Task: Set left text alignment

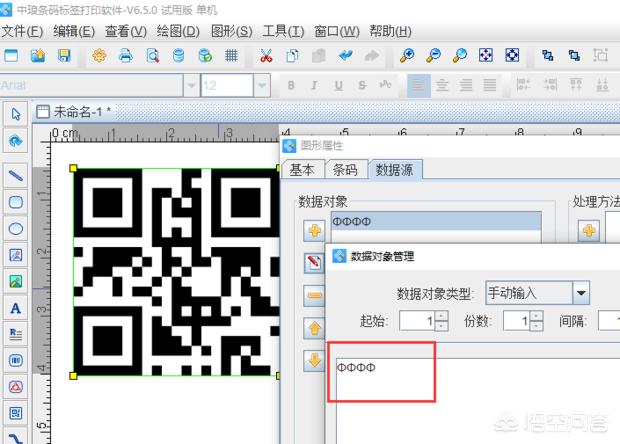Action: click(419, 85)
